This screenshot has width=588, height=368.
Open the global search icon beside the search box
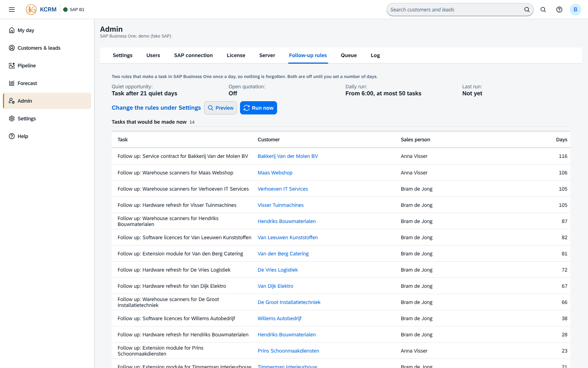(543, 10)
